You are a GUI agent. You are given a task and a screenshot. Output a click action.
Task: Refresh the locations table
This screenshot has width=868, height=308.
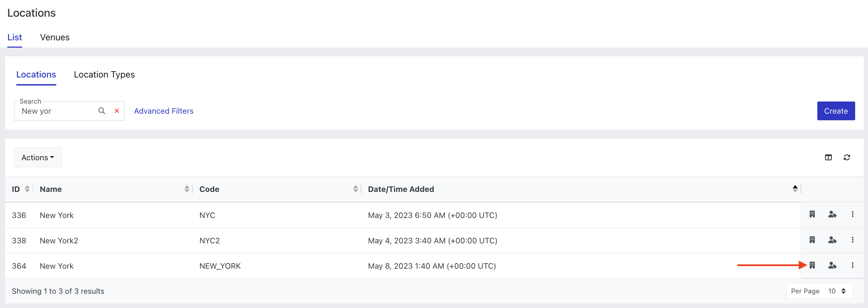pyautogui.click(x=847, y=157)
